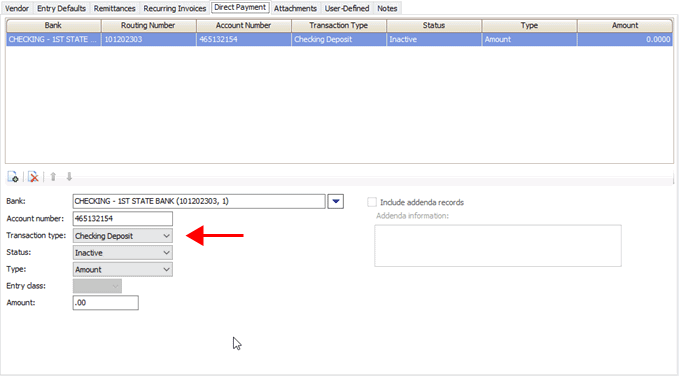Click the Amount field showing .00
Viewport: 679px width, 376px height.
tap(106, 303)
